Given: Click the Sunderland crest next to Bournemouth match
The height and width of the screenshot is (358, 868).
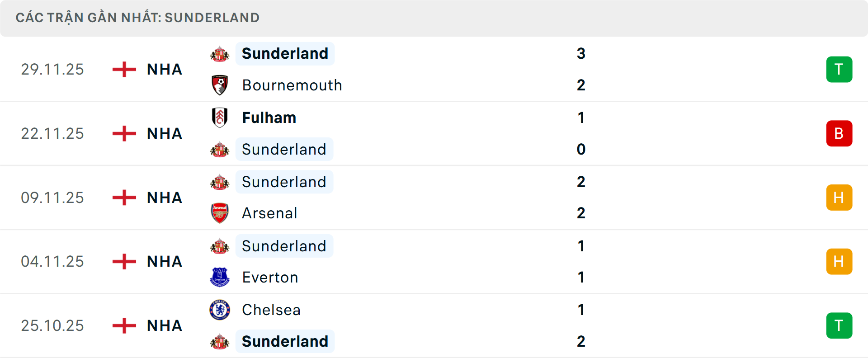Looking at the screenshot, I should tap(219, 53).
